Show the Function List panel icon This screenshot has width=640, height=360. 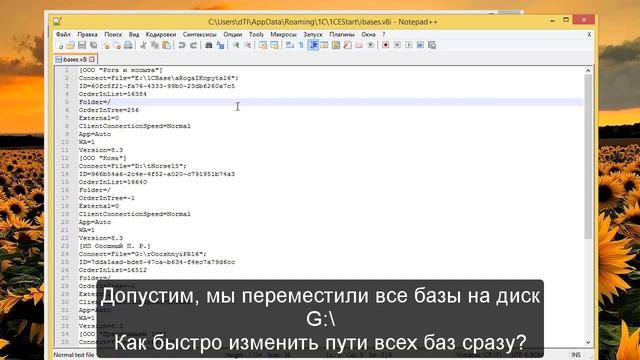(347, 45)
